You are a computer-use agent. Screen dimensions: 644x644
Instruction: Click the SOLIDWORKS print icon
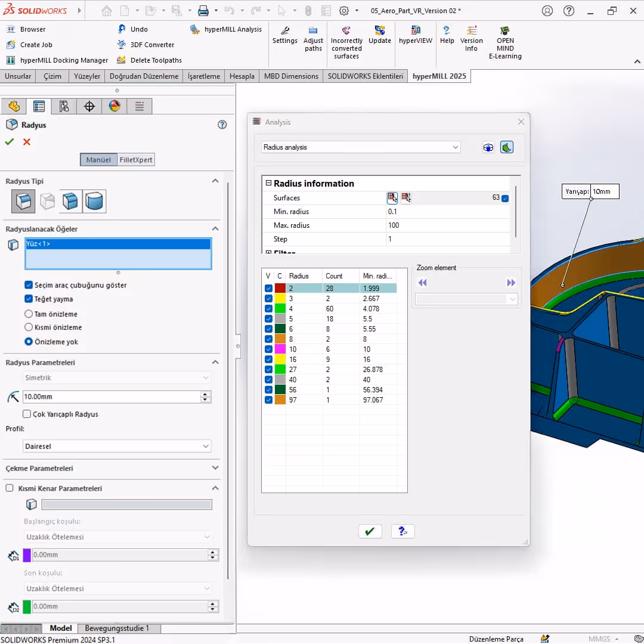[x=203, y=11]
